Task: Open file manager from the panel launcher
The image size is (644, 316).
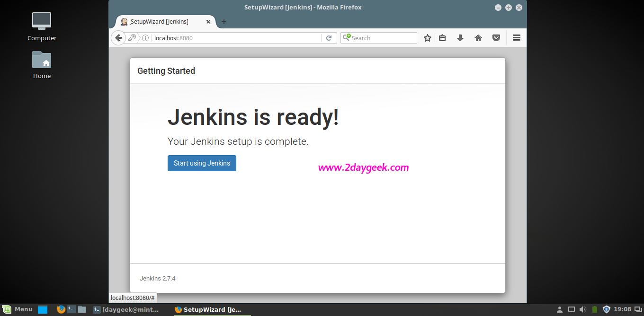Action: [82, 309]
